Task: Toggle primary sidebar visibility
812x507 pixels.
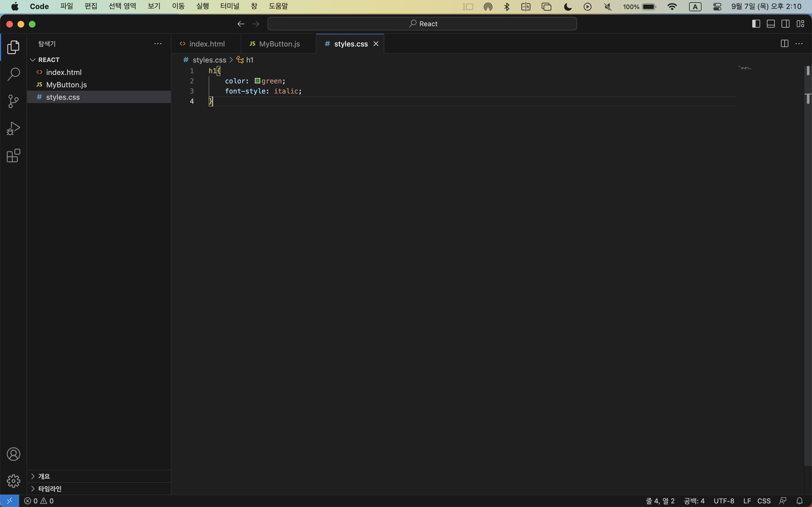Action: pyautogui.click(x=756, y=24)
